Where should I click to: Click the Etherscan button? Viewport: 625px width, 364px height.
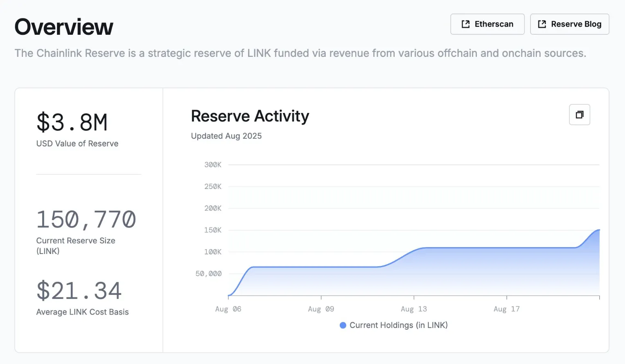pos(487,24)
